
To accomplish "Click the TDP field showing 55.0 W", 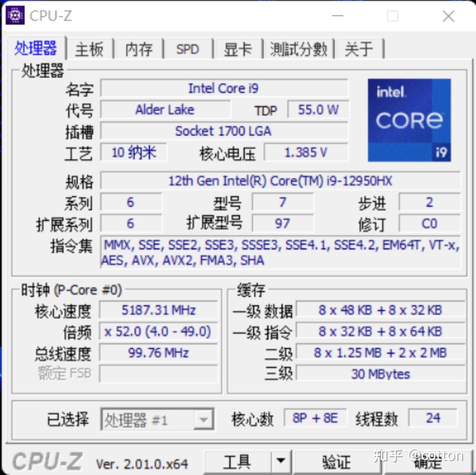I will pyautogui.click(x=318, y=110).
